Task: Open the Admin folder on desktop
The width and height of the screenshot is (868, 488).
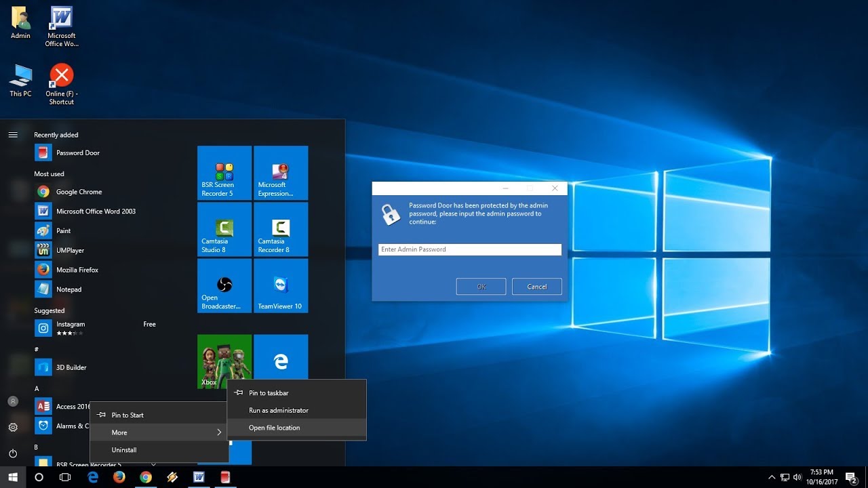Action: click(20, 22)
